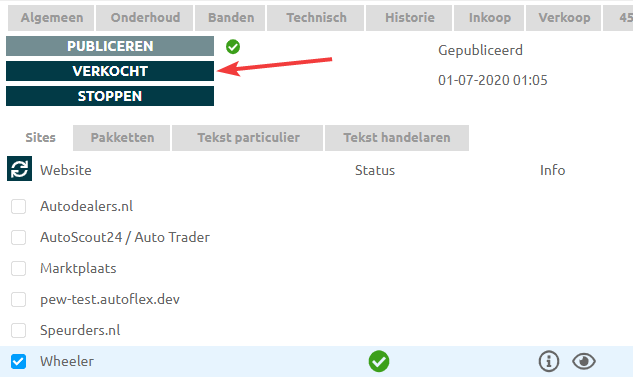Refresh the website list with sync icon

point(19,169)
